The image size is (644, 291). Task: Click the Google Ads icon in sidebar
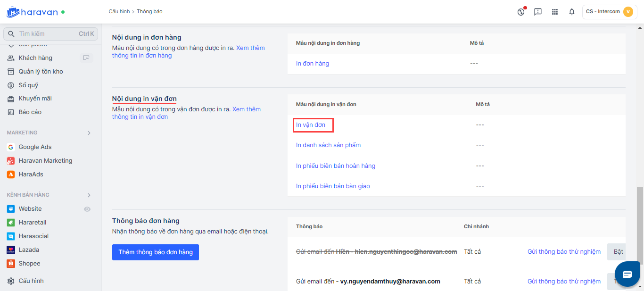pyautogui.click(x=11, y=147)
